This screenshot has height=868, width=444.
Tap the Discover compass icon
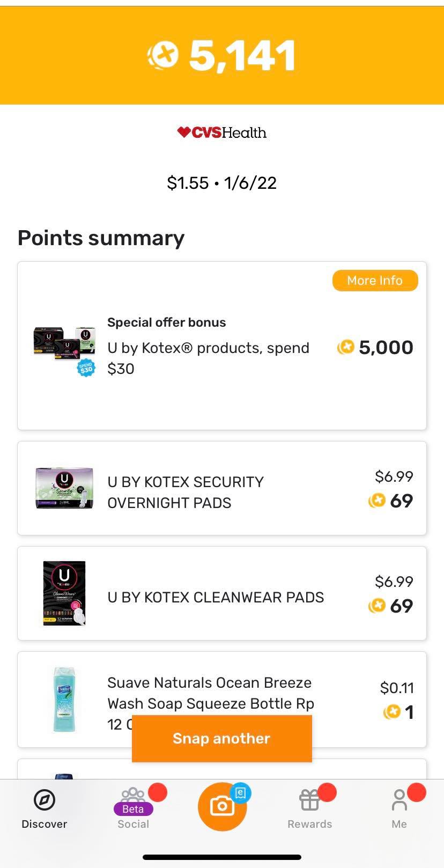[x=44, y=800]
